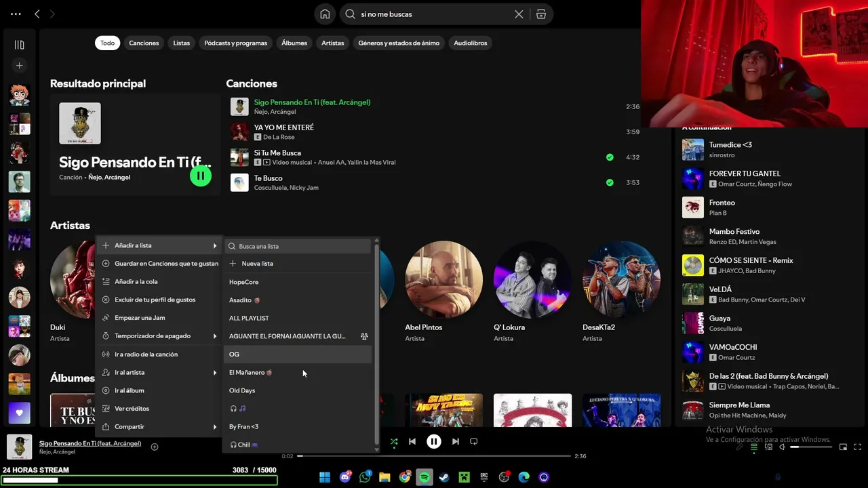Open Windows Start menu

[x=325, y=477]
